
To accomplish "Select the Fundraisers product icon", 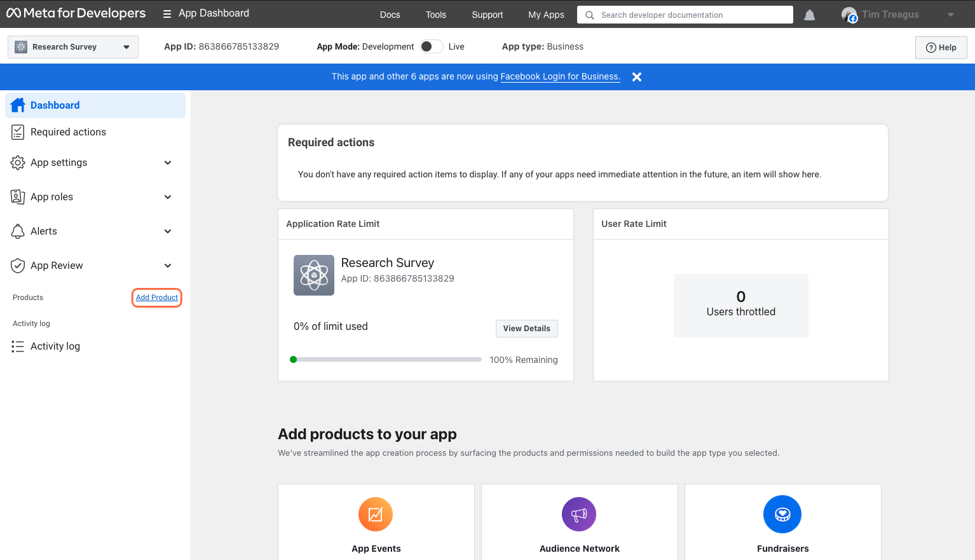I will point(782,514).
